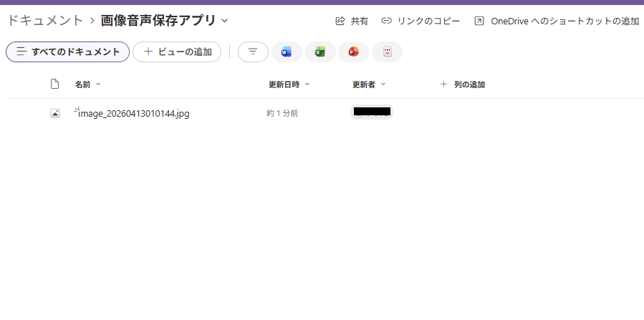Click 列の追加 to add column
Viewport: 644px width, 320px height.
[x=463, y=84]
